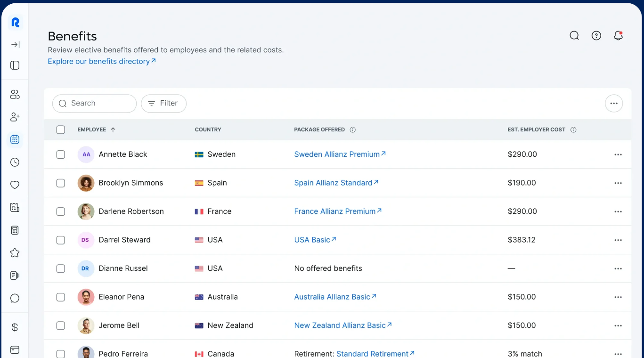Click the notifications bell icon

[618, 36]
